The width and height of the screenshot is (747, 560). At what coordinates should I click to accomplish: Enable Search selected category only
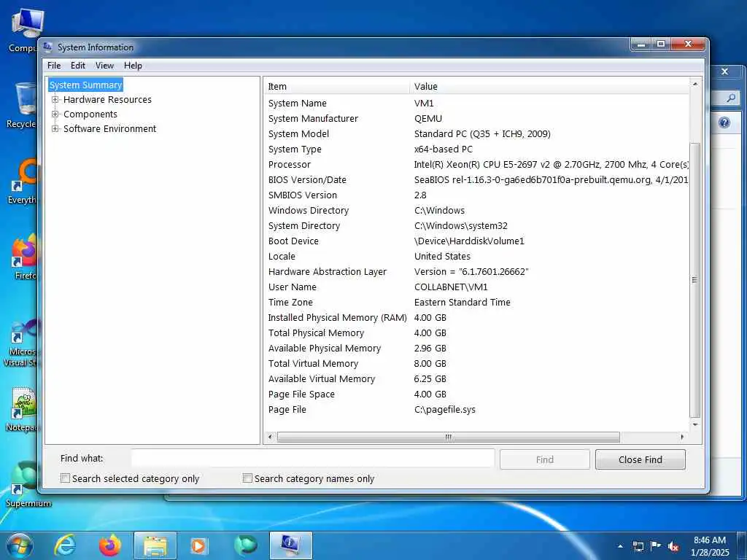[65, 478]
